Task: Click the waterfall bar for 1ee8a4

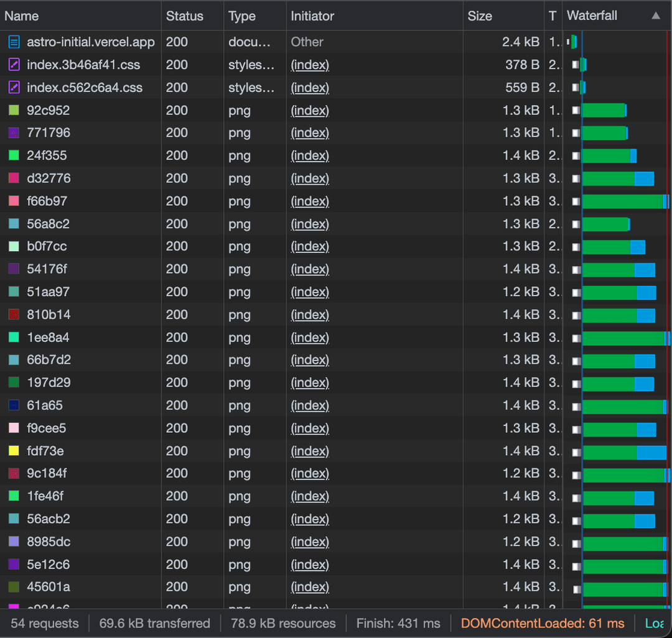Action: click(x=622, y=338)
